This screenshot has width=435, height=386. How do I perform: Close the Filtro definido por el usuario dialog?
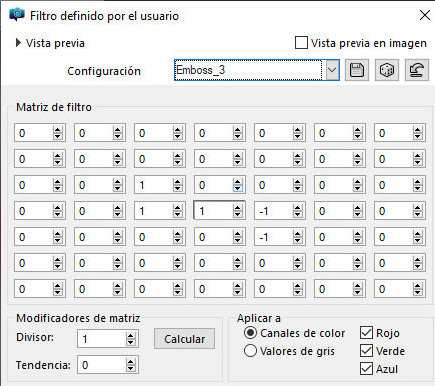click(x=425, y=15)
